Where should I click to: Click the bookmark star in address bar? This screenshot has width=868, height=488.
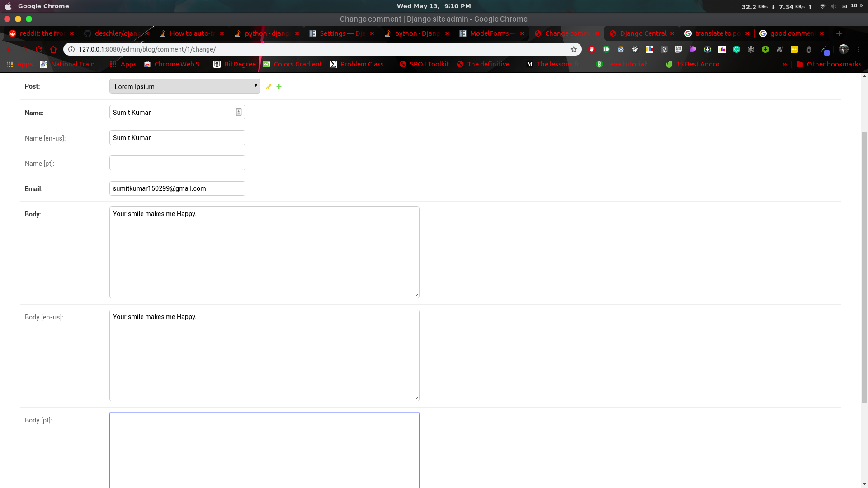[574, 49]
